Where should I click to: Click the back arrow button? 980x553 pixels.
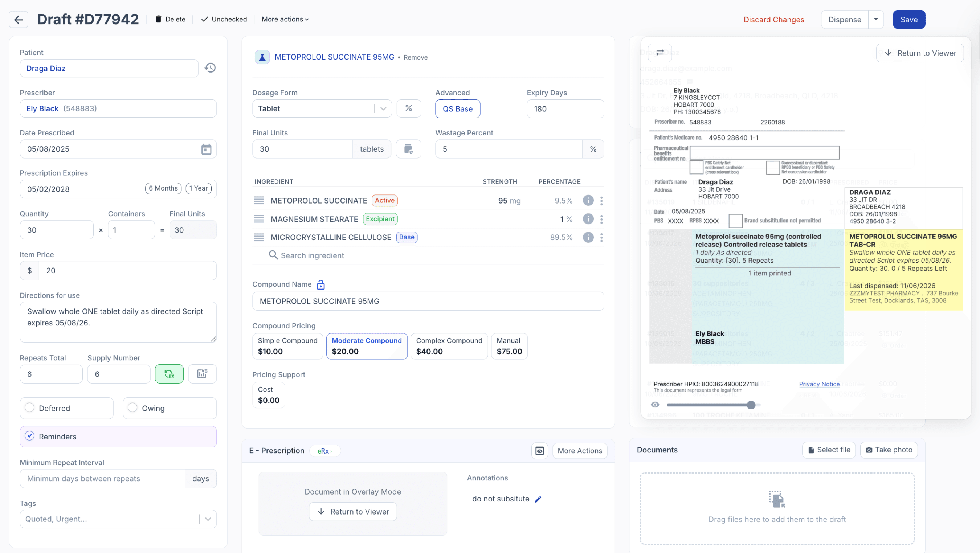(18, 19)
